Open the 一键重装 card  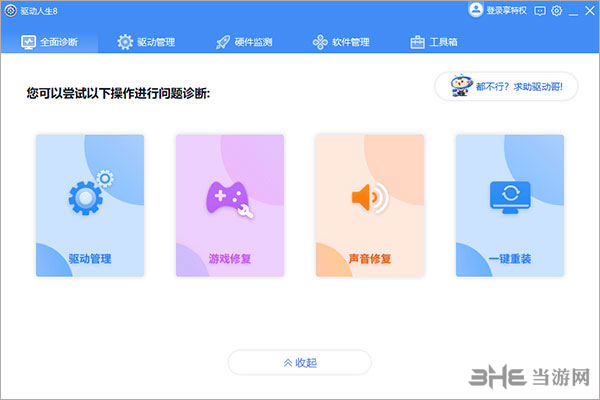(x=510, y=205)
